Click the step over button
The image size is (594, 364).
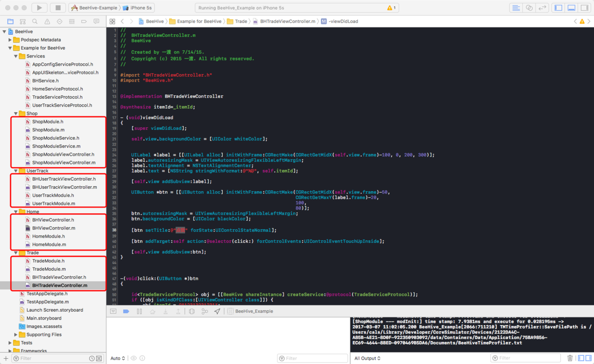click(152, 311)
